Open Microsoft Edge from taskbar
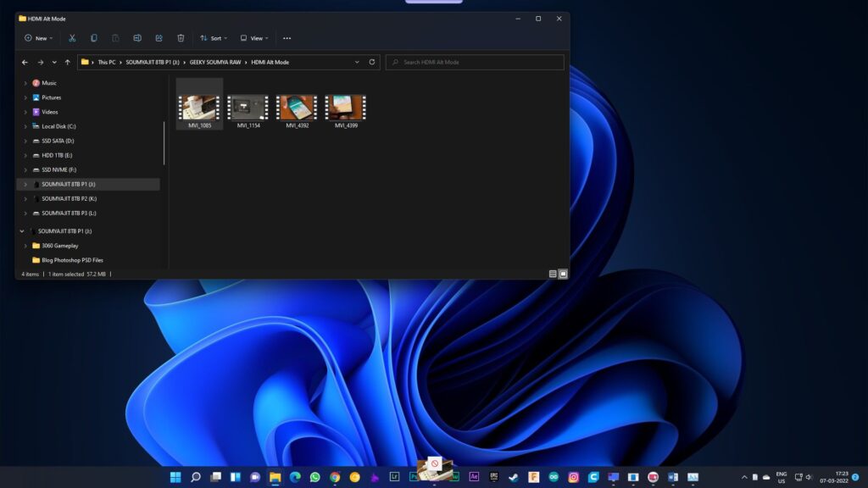This screenshot has width=868, height=488. point(295,477)
